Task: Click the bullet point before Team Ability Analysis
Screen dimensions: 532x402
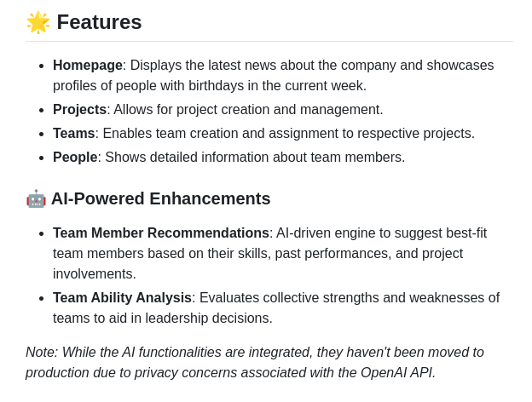Action: 42,299
